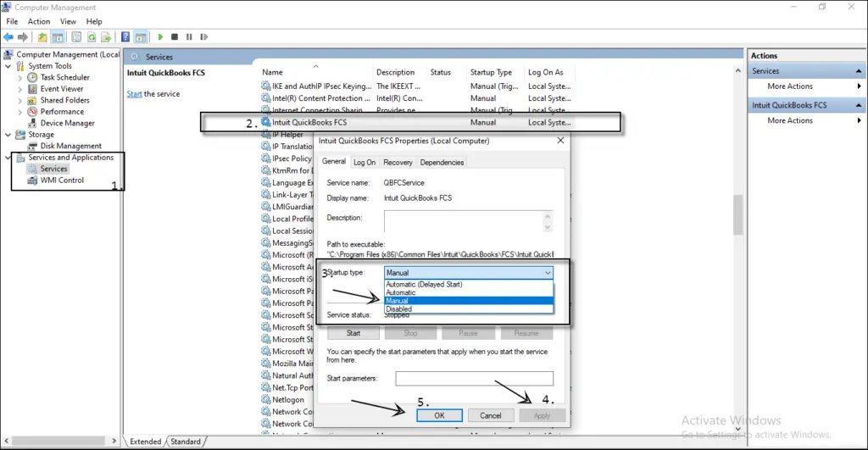Click into the Start parameters field

pyautogui.click(x=474, y=379)
